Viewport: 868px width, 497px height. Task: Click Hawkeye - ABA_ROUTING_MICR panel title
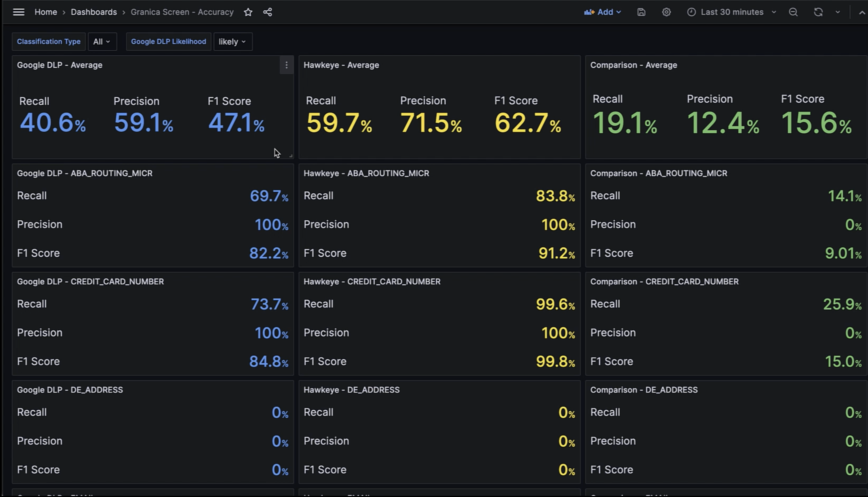366,173
